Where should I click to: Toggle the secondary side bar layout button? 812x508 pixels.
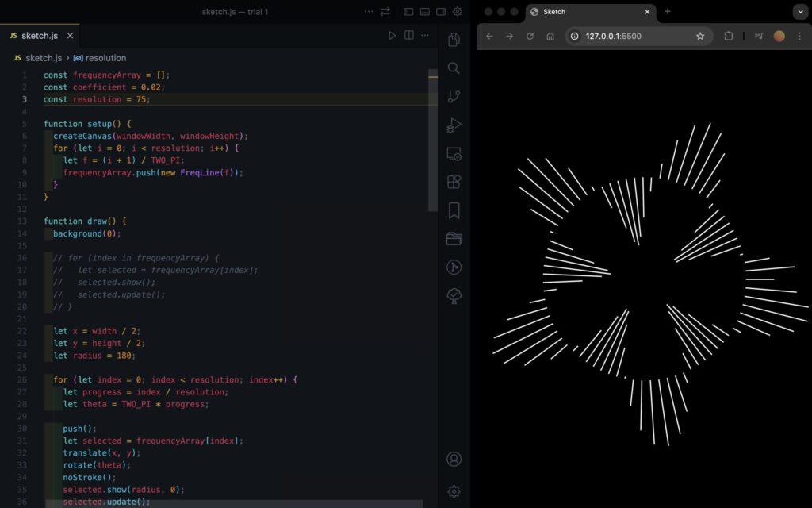pyautogui.click(x=441, y=12)
